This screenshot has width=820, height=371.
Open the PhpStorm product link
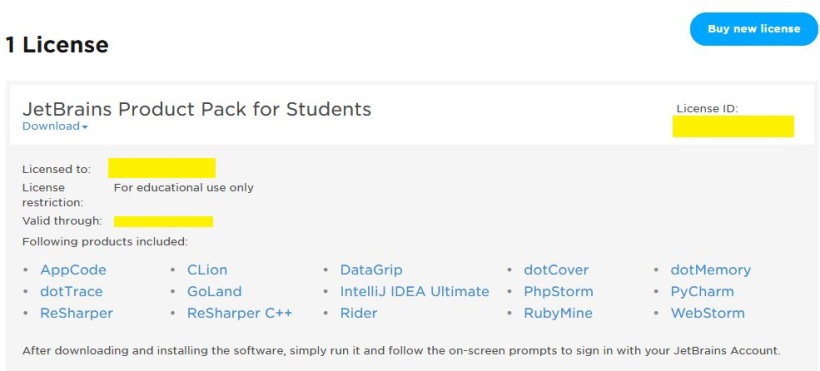[559, 291]
